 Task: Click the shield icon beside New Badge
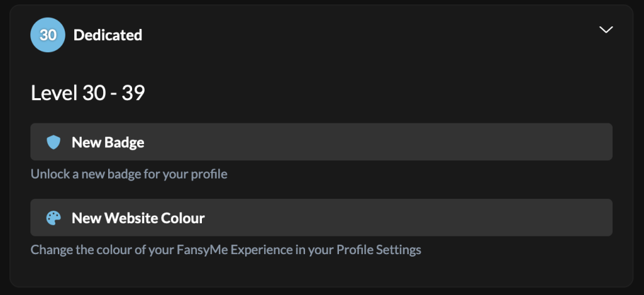[53, 142]
